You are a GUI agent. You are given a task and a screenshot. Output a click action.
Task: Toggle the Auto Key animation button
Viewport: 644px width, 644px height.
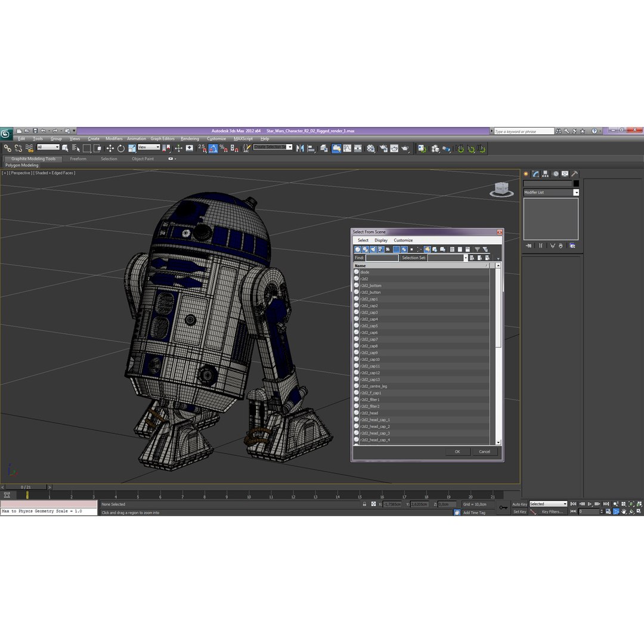tap(519, 504)
